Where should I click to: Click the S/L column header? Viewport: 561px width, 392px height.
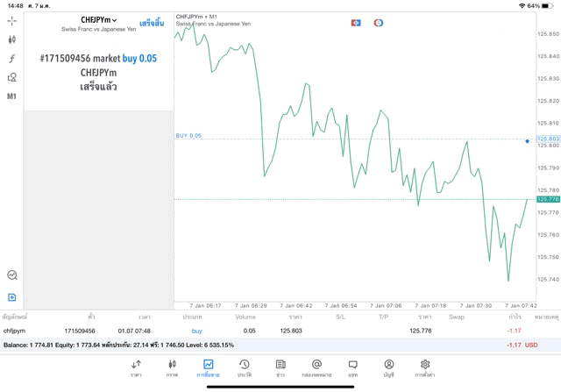[340, 317]
